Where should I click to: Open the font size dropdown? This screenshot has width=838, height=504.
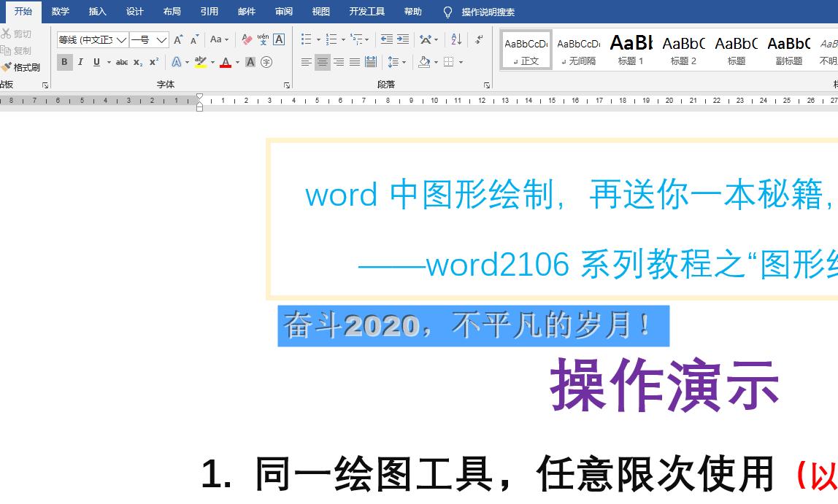(x=160, y=39)
